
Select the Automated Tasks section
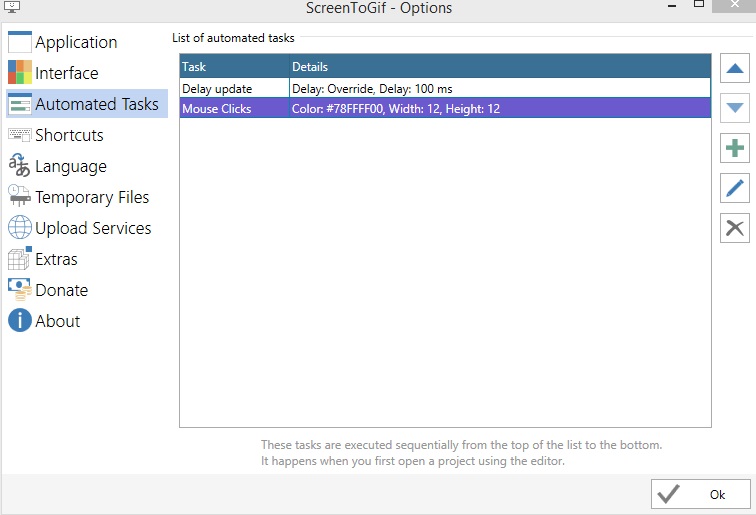click(x=87, y=104)
